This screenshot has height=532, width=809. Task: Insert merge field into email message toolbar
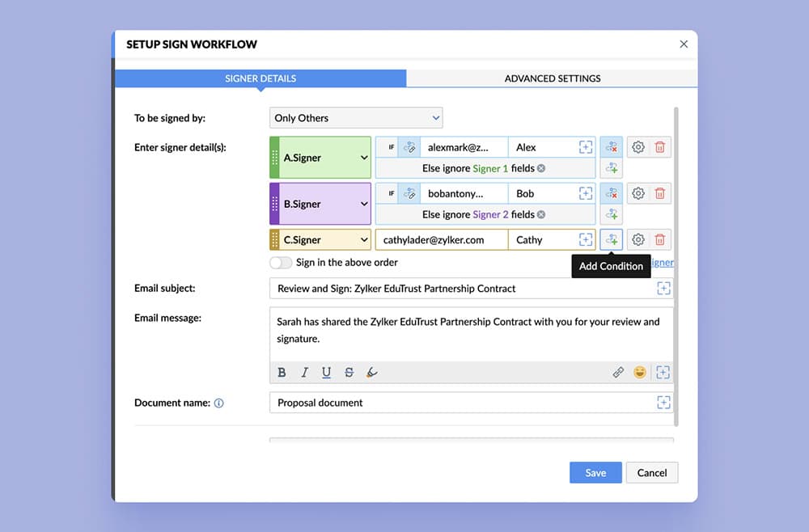[663, 372]
